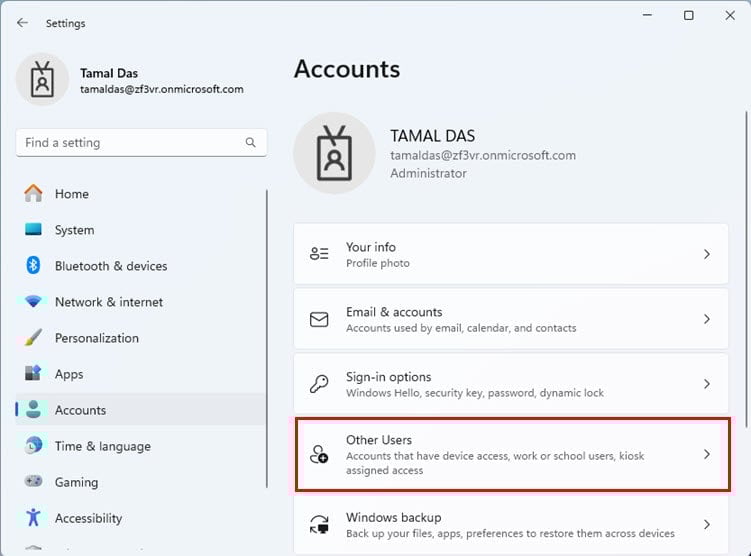Click the Find a setting search box
This screenshot has width=751, height=556.
tap(130, 143)
